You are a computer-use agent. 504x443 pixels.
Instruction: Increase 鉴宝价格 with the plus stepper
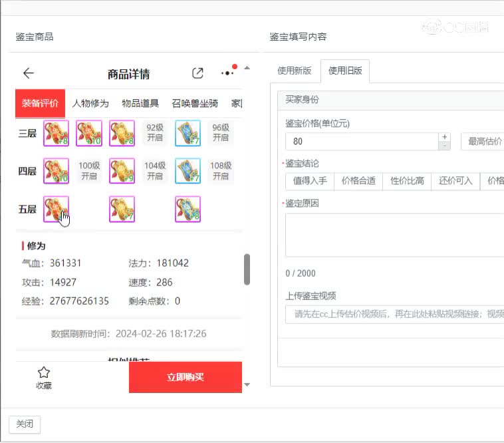(445, 137)
